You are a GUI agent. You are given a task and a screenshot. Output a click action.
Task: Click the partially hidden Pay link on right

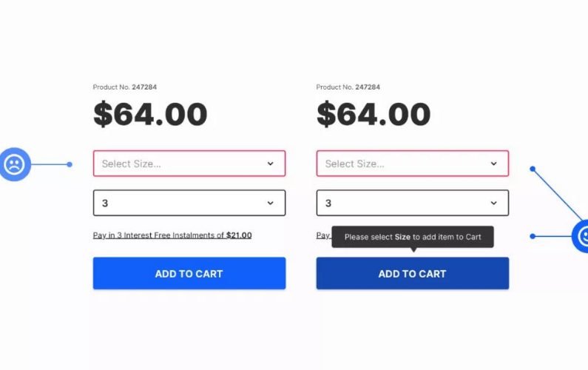coord(323,235)
